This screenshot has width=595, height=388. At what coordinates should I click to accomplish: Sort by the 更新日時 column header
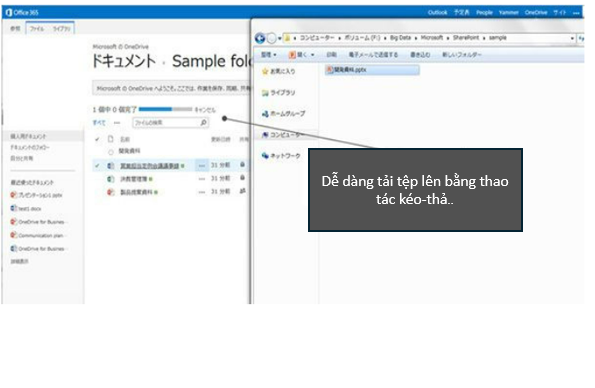tap(221, 139)
